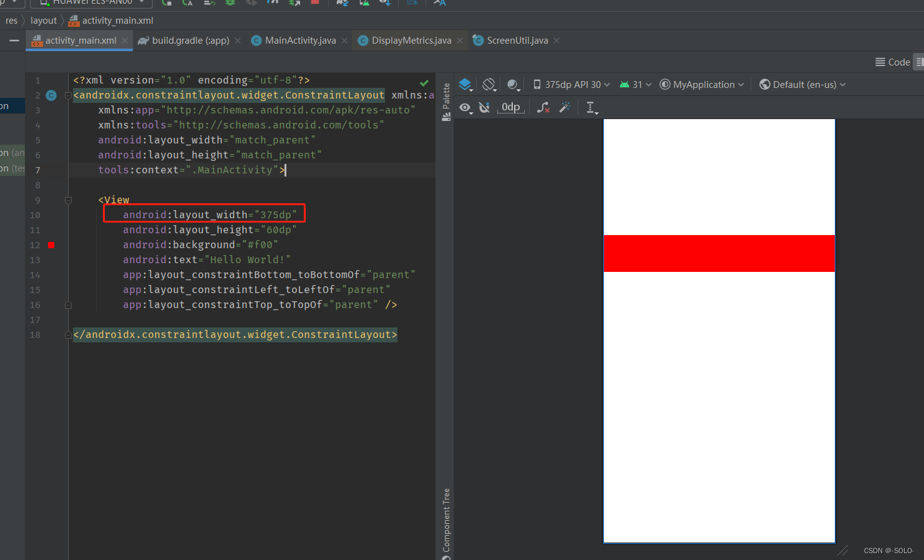Open the 375dp API 30 device dropdown
This screenshot has width=924, height=560.
[x=570, y=84]
